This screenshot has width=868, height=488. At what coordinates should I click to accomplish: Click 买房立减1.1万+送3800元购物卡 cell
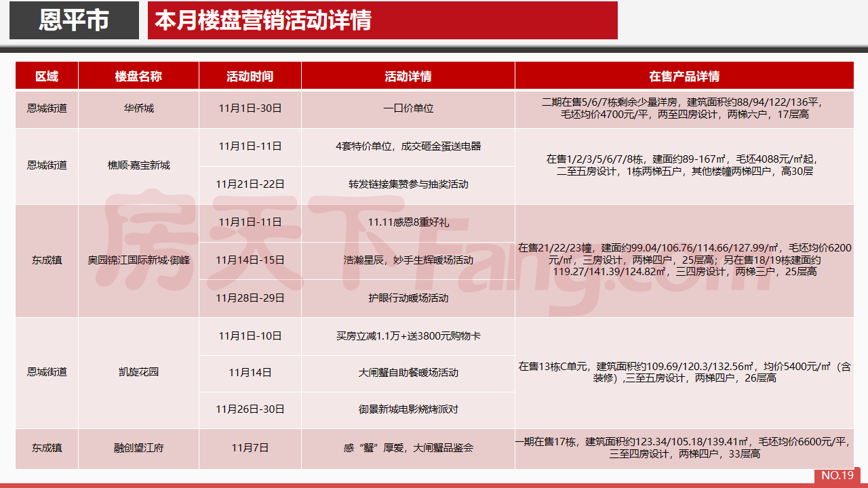coord(408,336)
